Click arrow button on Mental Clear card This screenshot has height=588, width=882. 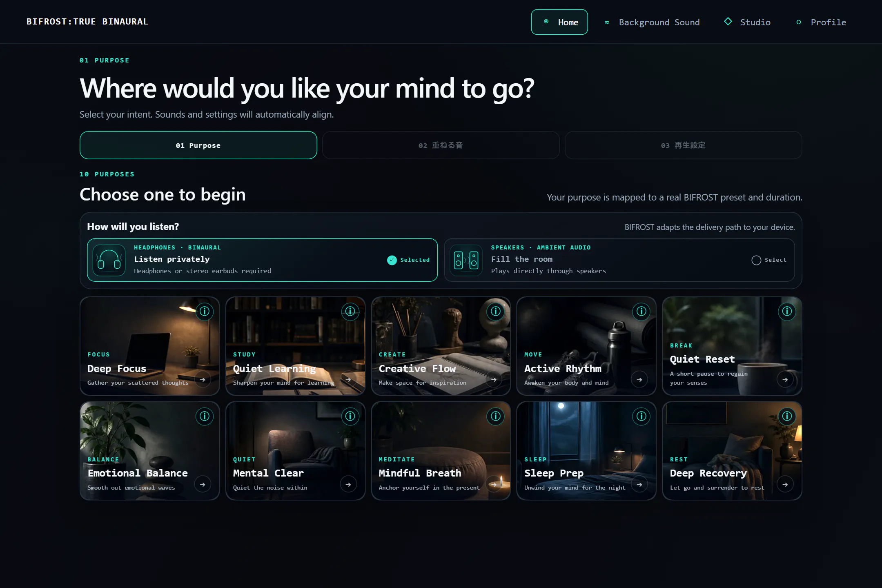coord(348,485)
